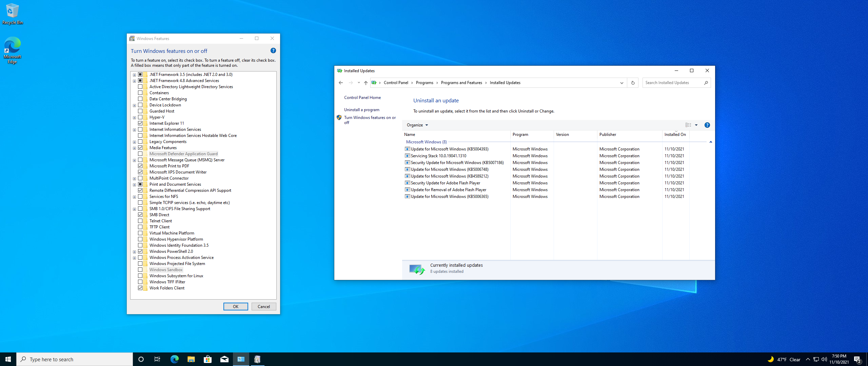Open the Organize dropdown menu

pos(417,125)
